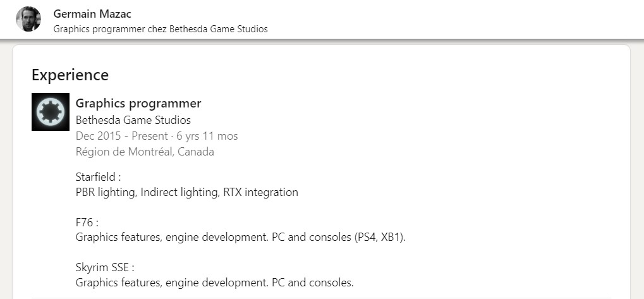Click 'Région de Montréal, Canada' location text
The width and height of the screenshot is (644, 299).
click(145, 152)
